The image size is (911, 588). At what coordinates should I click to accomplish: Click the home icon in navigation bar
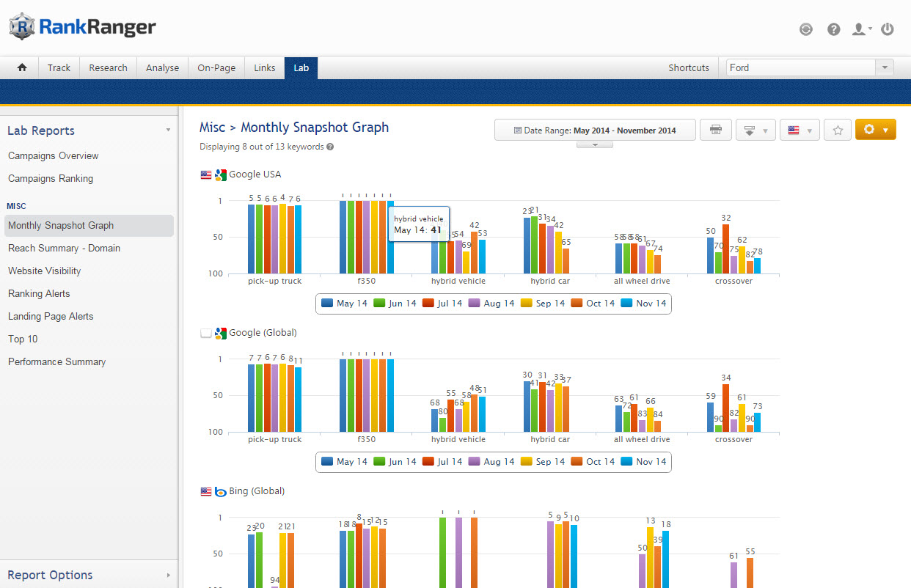coord(22,67)
